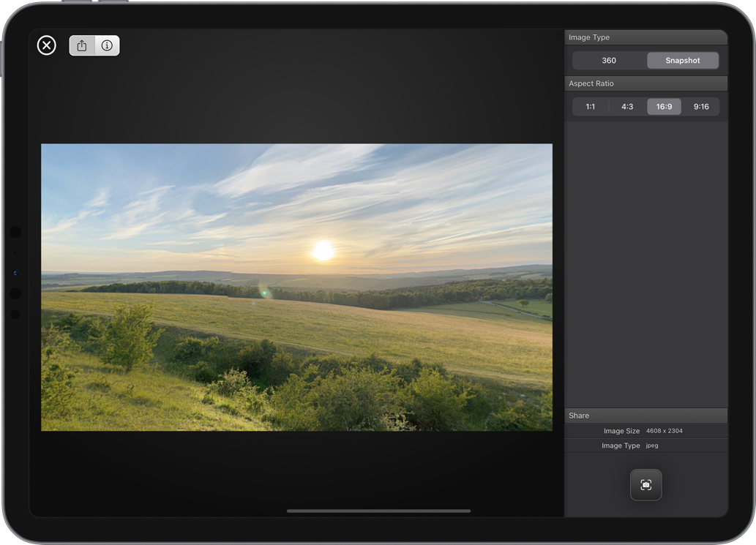This screenshot has height=545, width=756.
Task: Capture snapshot with the camera button
Action: click(645, 485)
